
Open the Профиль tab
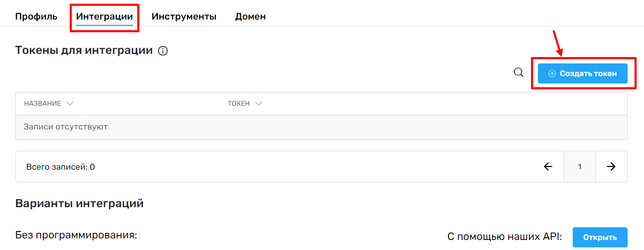[36, 16]
